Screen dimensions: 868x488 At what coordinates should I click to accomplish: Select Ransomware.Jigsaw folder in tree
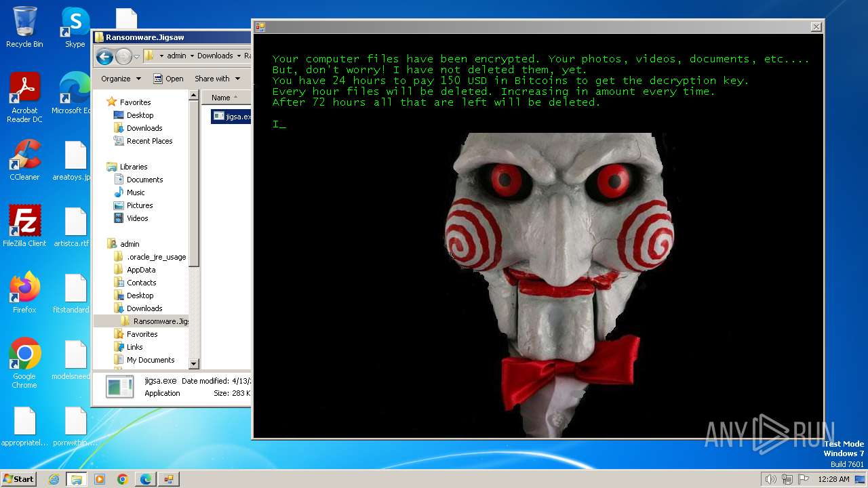(x=155, y=321)
